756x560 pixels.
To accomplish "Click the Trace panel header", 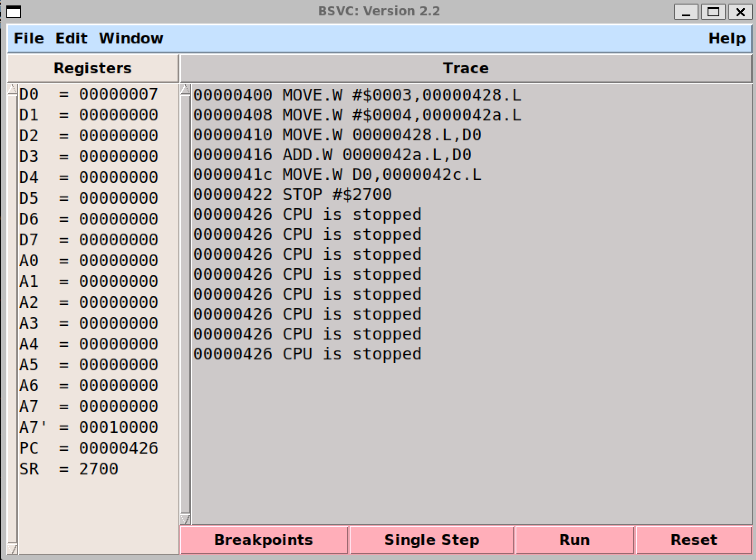I will click(466, 68).
